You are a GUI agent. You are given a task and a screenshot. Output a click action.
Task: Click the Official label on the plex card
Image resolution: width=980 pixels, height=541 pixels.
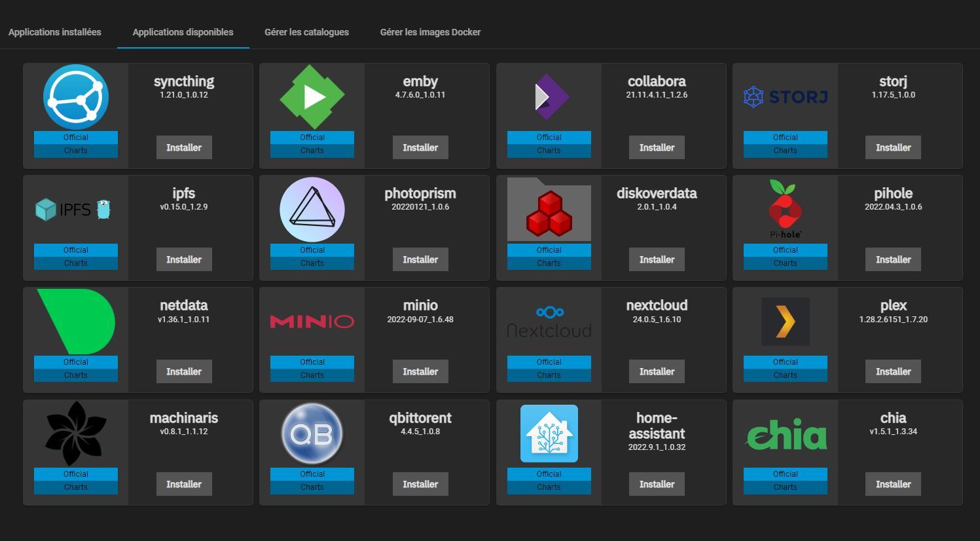pos(786,362)
